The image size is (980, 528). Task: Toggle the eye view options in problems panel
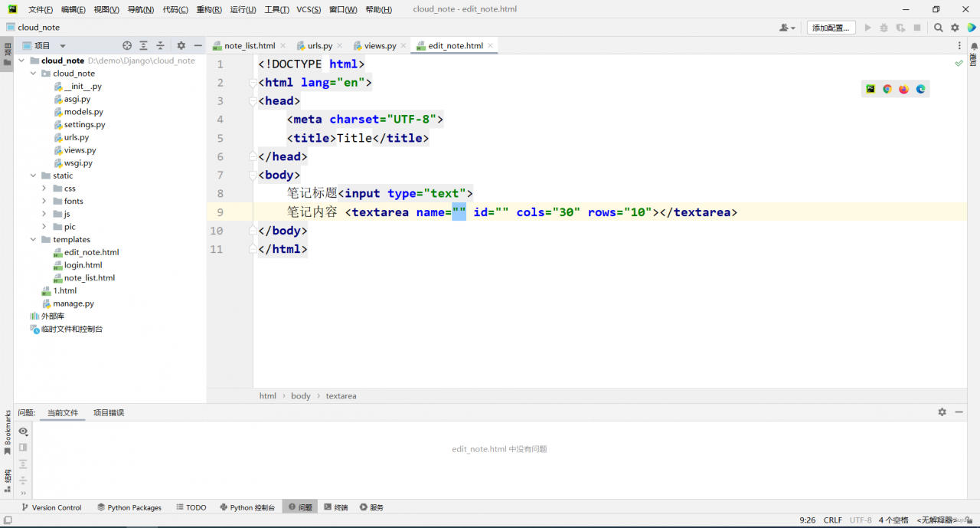[23, 431]
